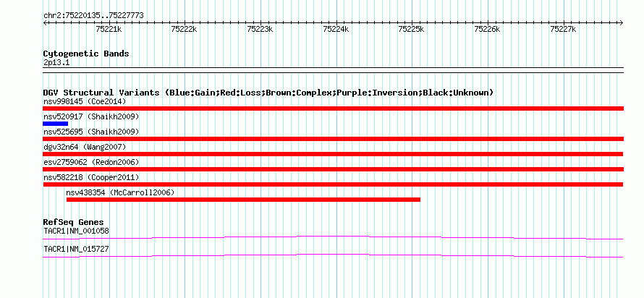The image size is (644, 298).
Task: Click the 75221k ruler tick label
Action: [x=109, y=29]
